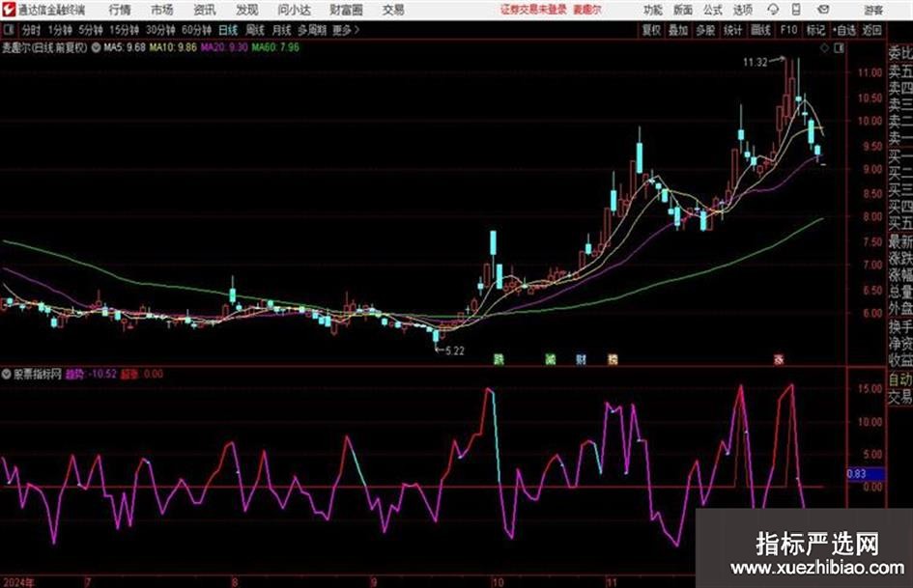The image size is (913, 588).
Task: Click the 通达信 app logo icon
Action: tap(9, 10)
